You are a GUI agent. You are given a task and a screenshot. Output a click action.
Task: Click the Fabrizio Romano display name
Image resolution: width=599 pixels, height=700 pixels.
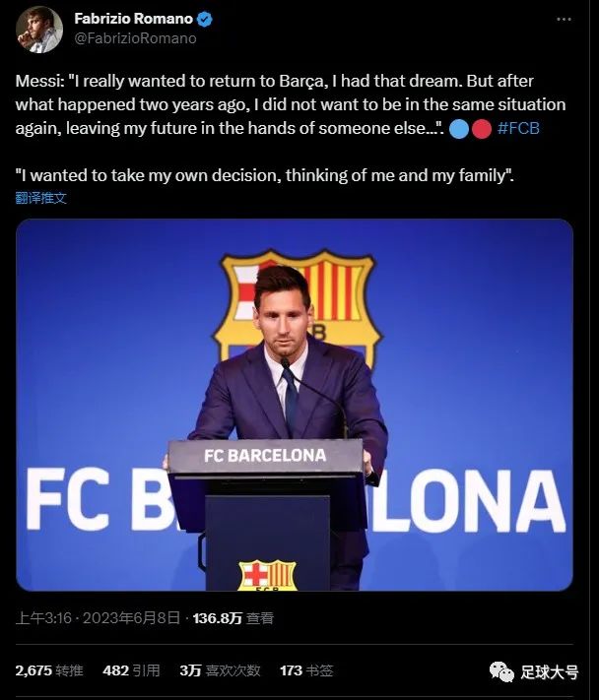tap(133, 20)
